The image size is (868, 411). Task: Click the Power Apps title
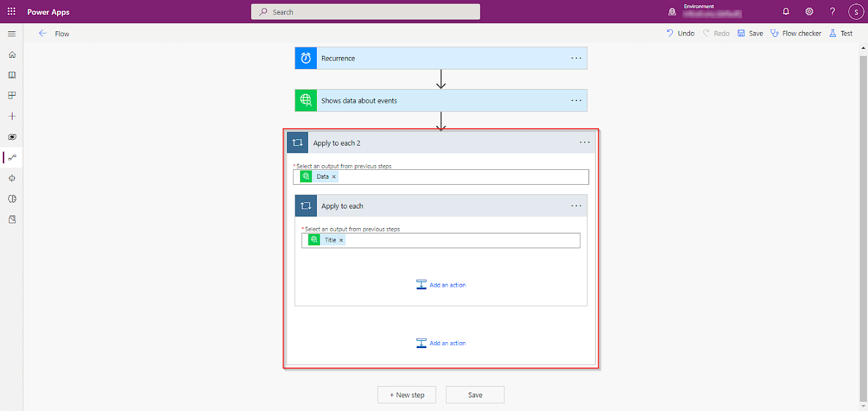coord(48,12)
